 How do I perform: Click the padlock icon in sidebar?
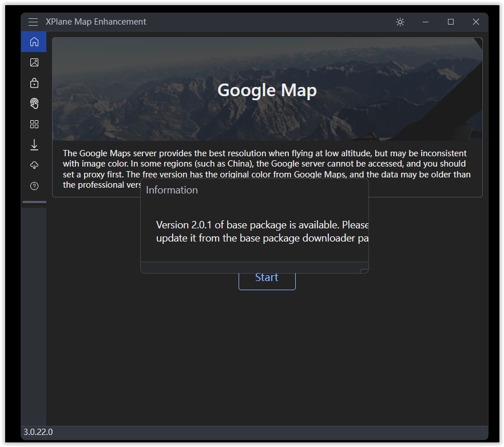[x=34, y=83]
